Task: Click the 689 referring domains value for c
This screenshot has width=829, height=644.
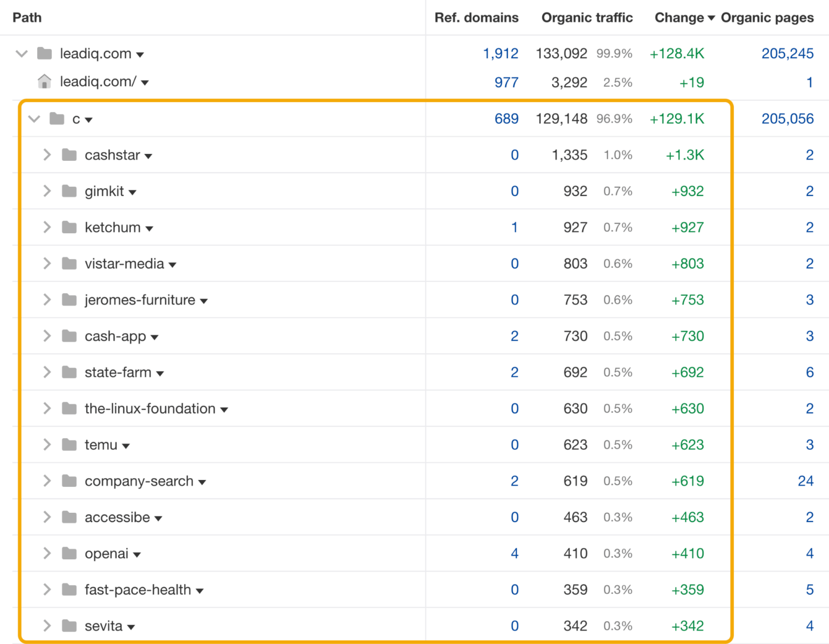Action: (x=507, y=119)
